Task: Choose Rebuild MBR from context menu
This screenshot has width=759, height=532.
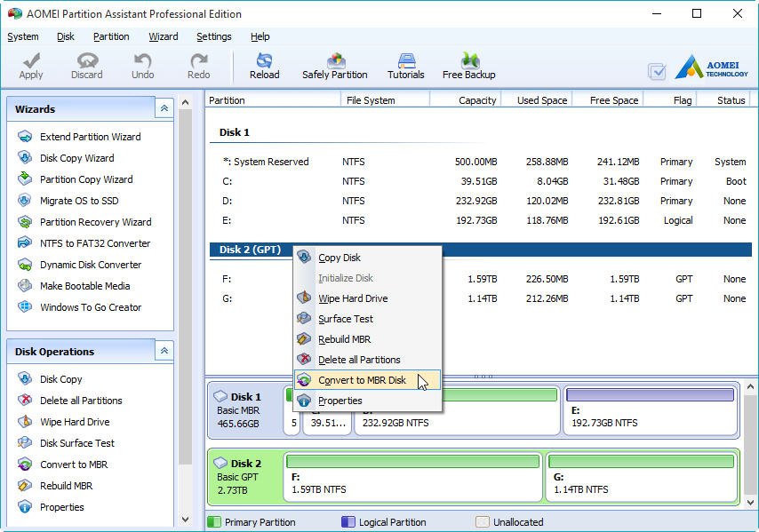Action: point(368,339)
